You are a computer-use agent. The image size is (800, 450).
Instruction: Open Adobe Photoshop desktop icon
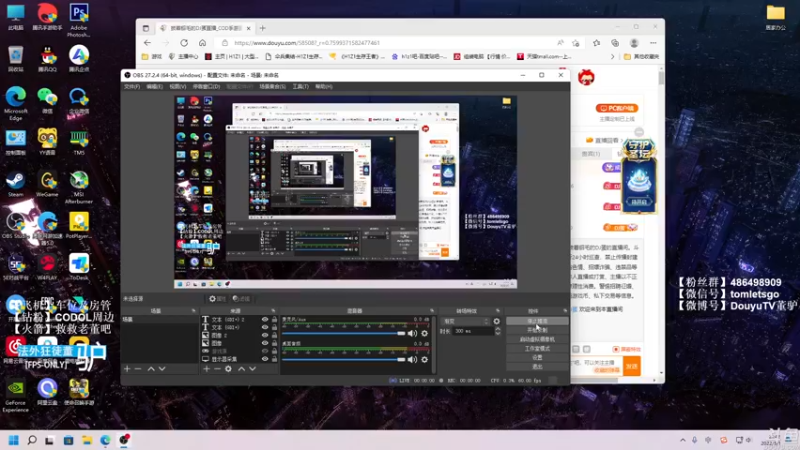[x=79, y=20]
